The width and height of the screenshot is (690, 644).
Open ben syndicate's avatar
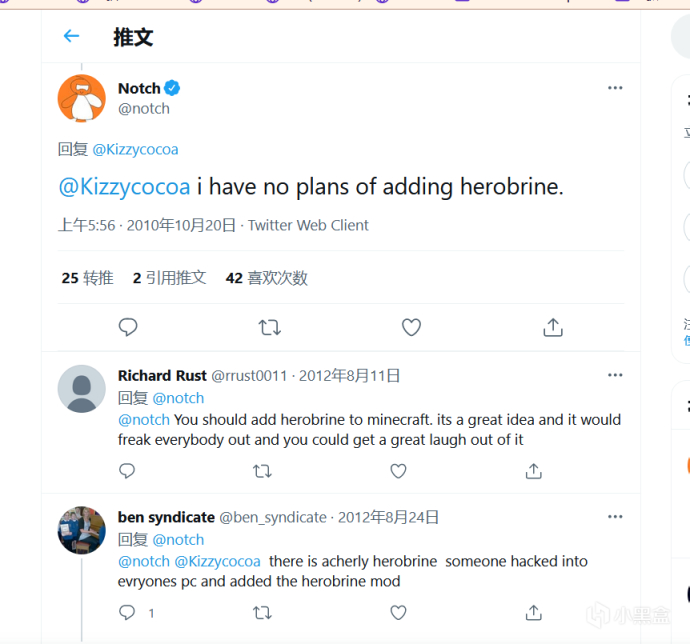coord(81,531)
